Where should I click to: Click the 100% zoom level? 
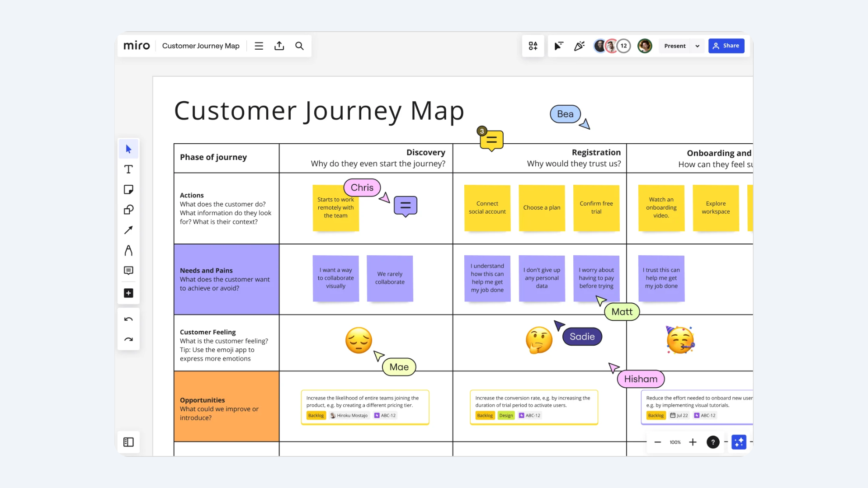coord(675,442)
